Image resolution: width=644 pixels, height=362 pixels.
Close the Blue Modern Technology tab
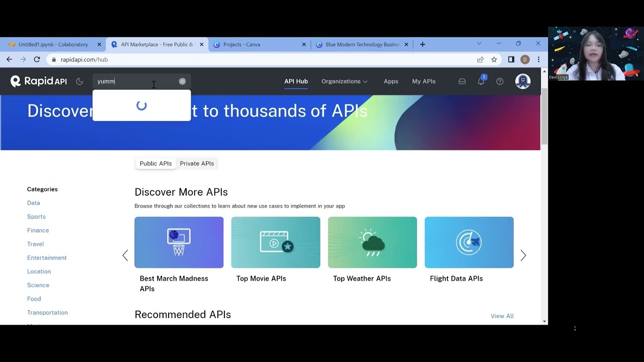point(407,44)
